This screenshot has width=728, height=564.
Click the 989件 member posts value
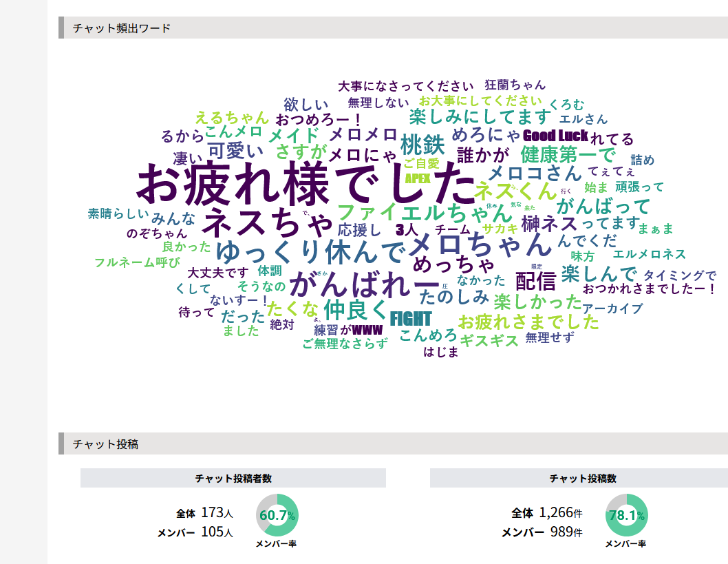tap(566, 532)
